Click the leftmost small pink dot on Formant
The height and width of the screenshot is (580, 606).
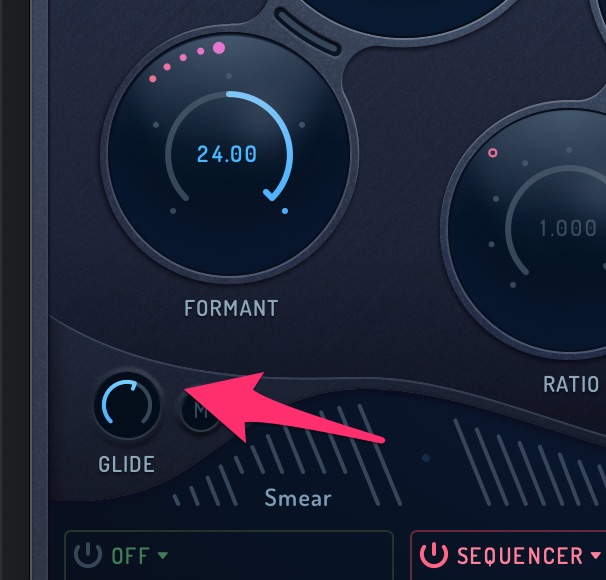tap(153, 79)
